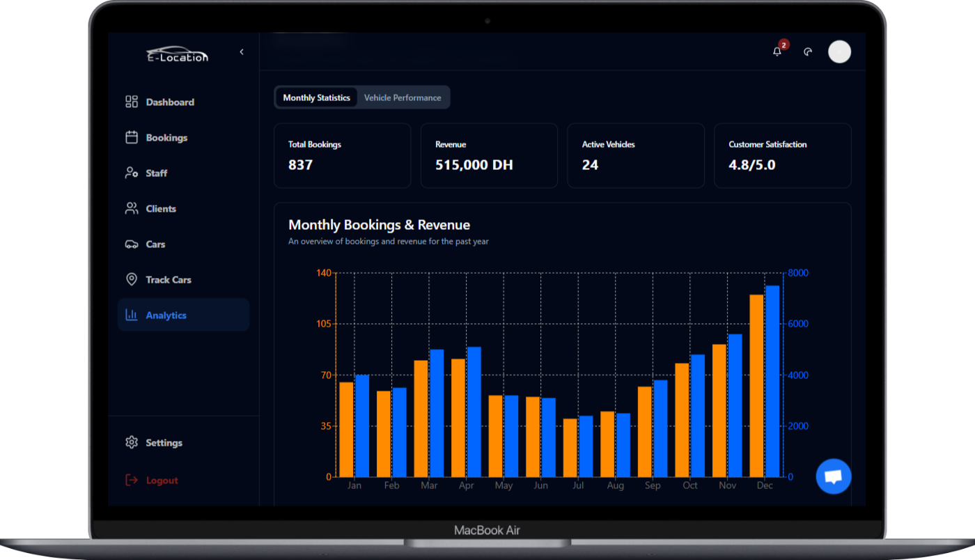Viewport: 975px width, 560px height.
Task: Open Cars using the car icon
Action: [x=131, y=244]
